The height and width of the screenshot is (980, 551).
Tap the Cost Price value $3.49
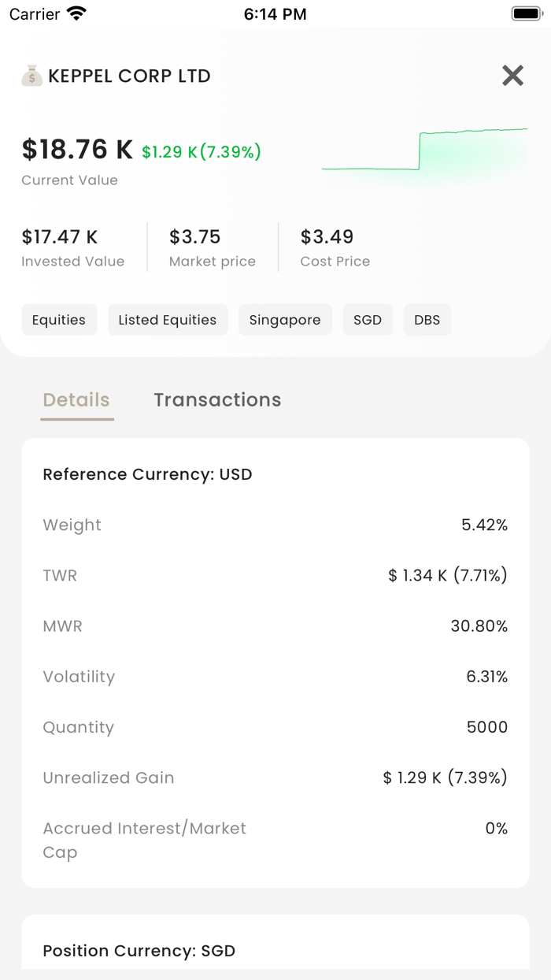click(327, 236)
